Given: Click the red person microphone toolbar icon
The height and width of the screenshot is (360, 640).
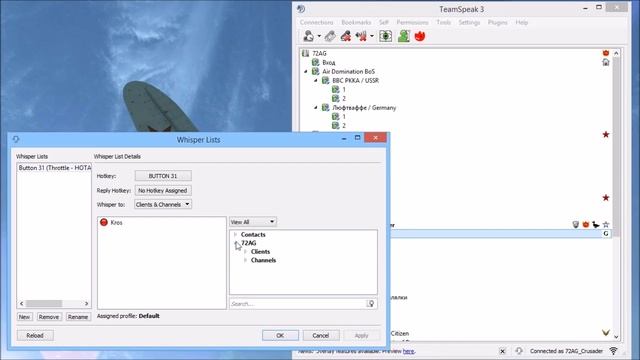Looking at the screenshot, I should (346, 36).
